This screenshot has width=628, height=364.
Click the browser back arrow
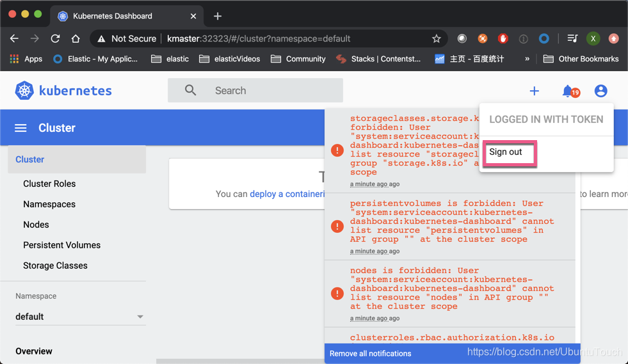(14, 38)
